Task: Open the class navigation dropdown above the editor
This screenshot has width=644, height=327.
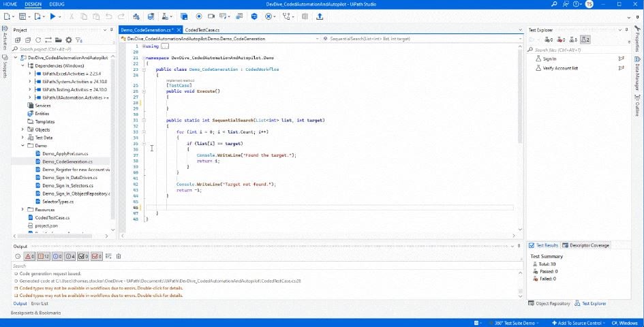Action: [x=317, y=39]
